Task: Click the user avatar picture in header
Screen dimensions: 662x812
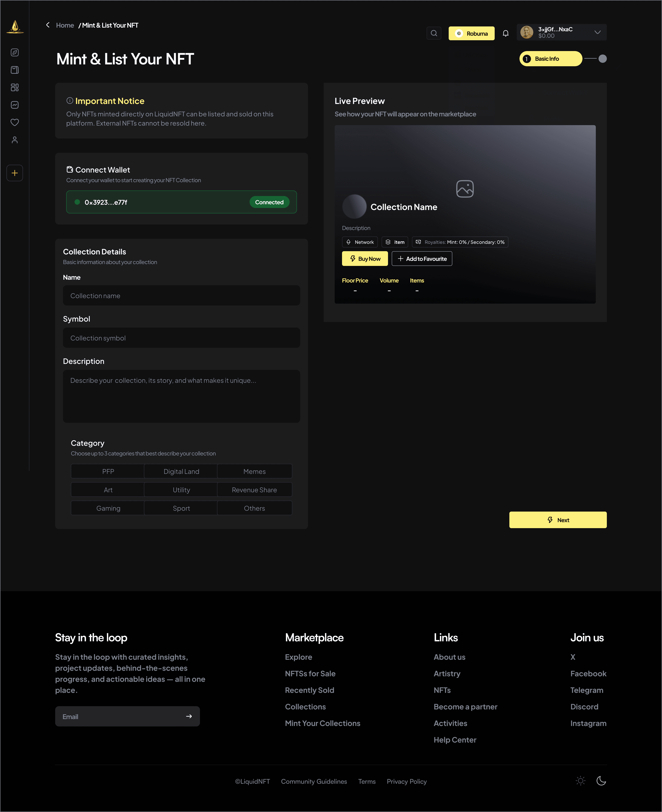Action: (527, 32)
